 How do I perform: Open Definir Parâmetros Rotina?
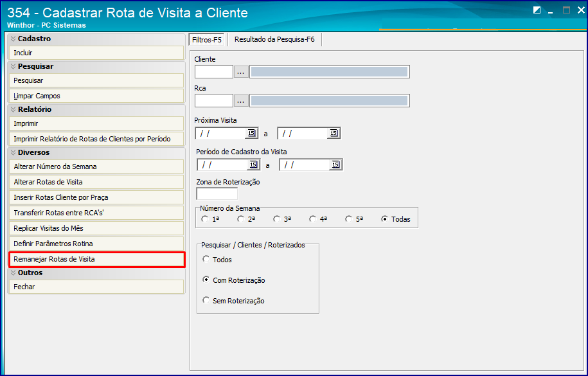[x=96, y=244]
